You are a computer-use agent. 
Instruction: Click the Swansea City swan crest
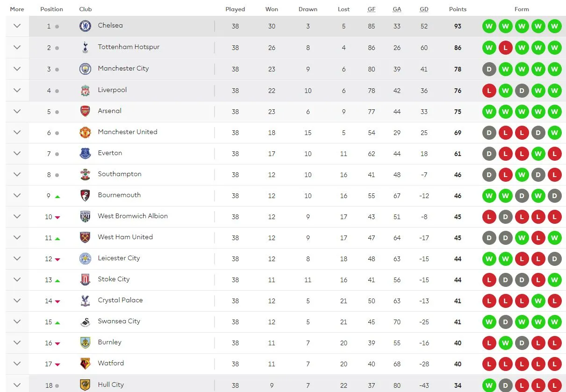tap(85, 321)
